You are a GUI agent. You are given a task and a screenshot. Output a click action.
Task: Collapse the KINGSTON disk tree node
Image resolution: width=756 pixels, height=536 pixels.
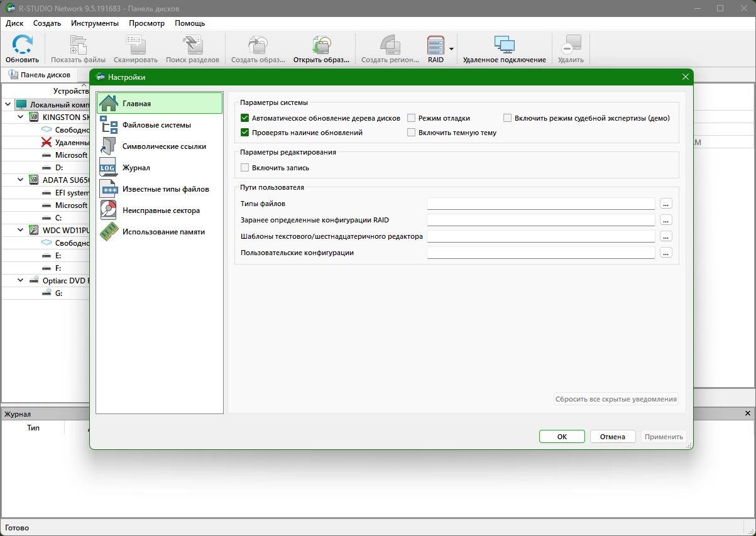21,117
